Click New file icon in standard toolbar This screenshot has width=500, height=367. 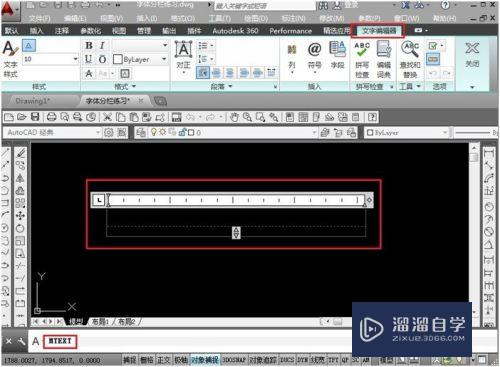click(9, 117)
